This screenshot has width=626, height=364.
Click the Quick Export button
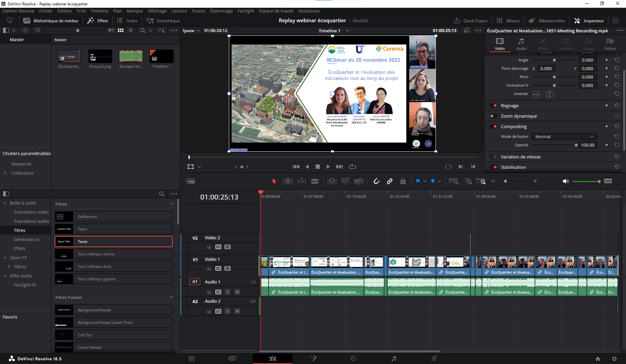(471, 21)
